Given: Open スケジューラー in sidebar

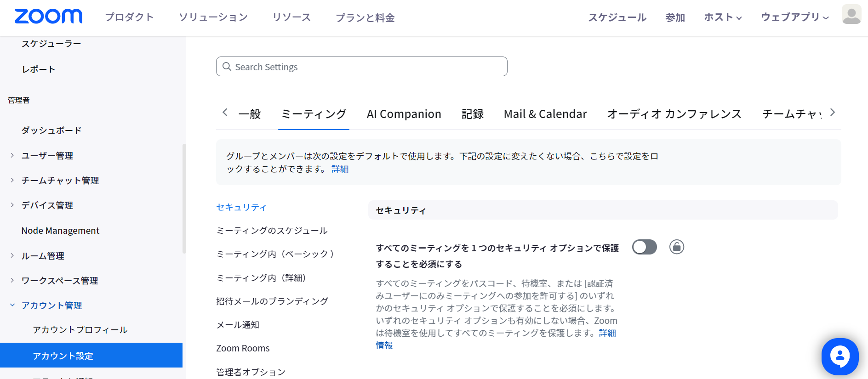Looking at the screenshot, I should pos(51,44).
